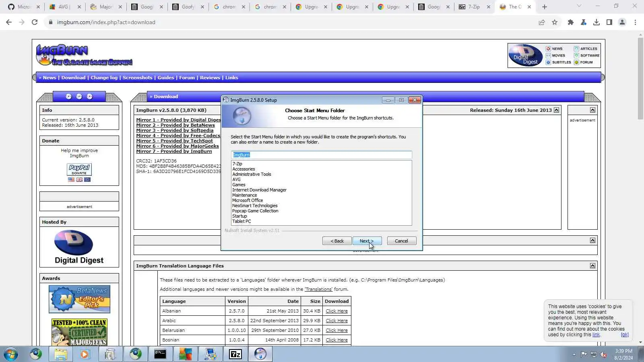Open File Explorer from the taskbar
The height and width of the screenshot is (362, 644).
click(x=61, y=354)
